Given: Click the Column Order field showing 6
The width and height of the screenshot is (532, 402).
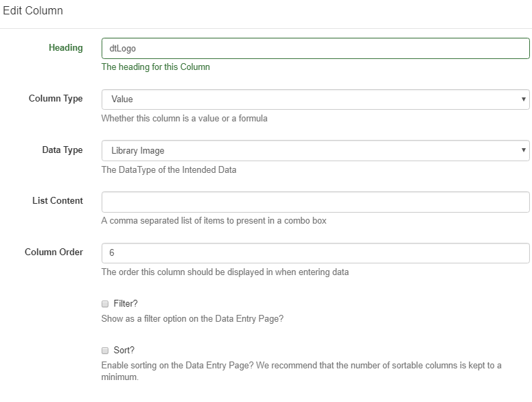Looking at the screenshot, I should click(315, 253).
